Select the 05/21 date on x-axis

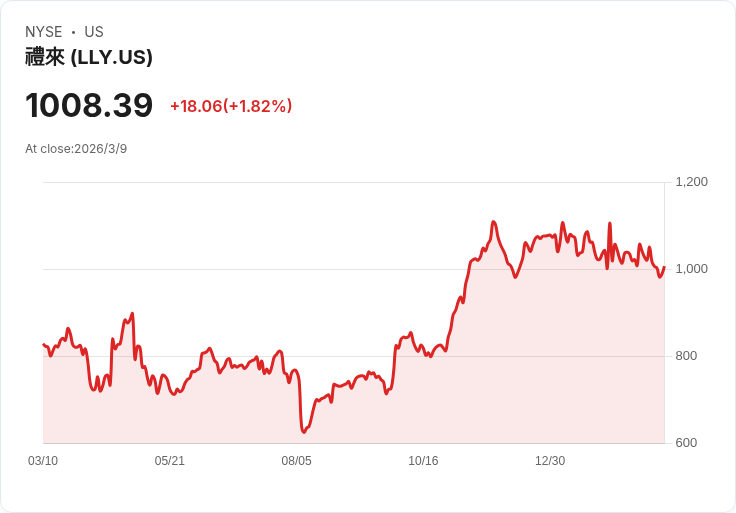click(x=170, y=461)
